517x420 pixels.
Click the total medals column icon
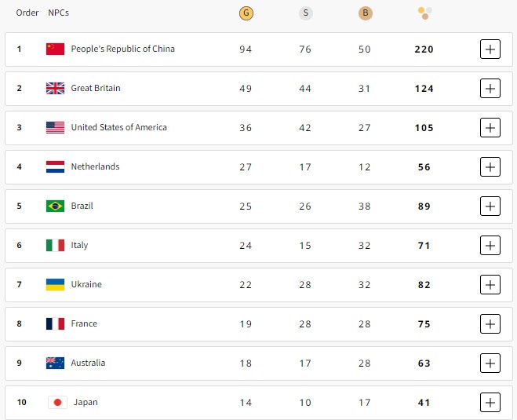[424, 13]
